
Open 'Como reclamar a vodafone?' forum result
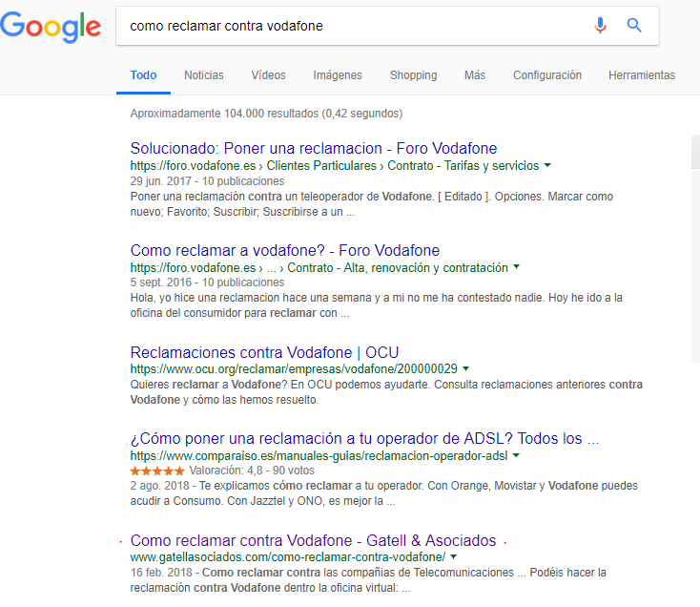pos(285,251)
